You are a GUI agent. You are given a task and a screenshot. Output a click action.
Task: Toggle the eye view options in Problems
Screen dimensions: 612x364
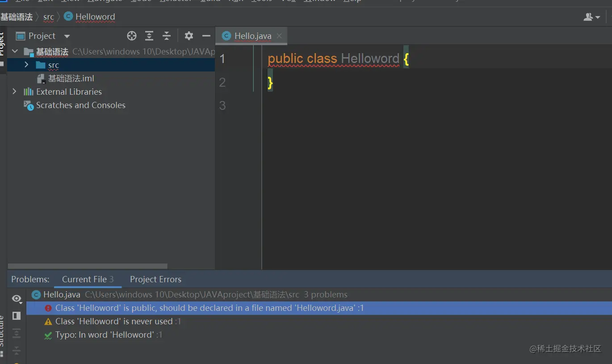tap(17, 298)
